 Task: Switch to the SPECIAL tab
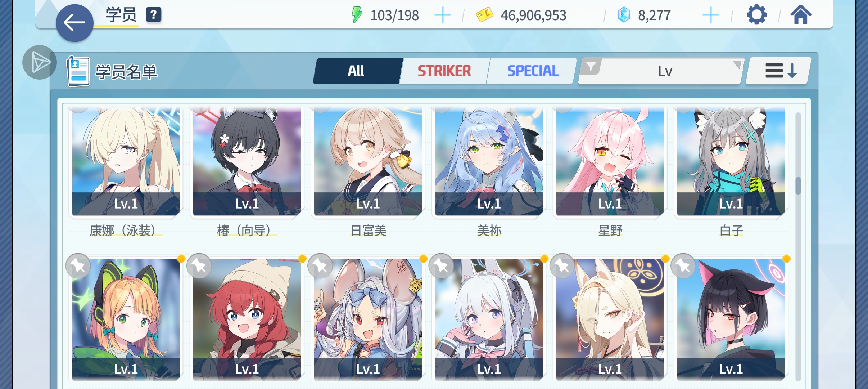(533, 71)
